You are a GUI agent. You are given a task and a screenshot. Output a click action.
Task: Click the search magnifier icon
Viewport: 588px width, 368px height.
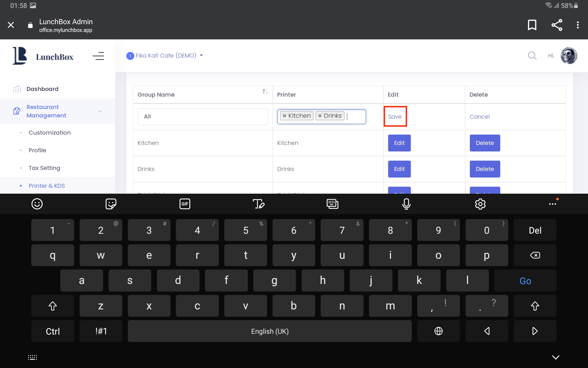pyautogui.click(x=532, y=55)
